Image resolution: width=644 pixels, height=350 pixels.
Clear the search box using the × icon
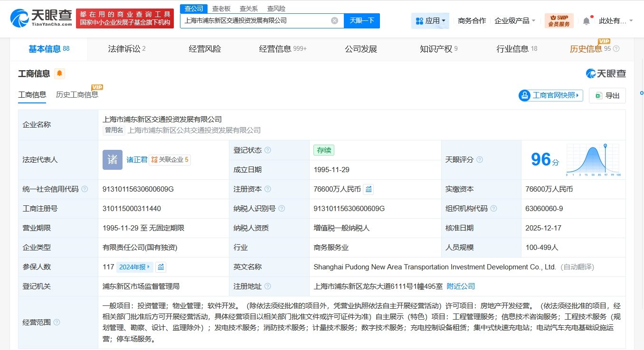[334, 20]
